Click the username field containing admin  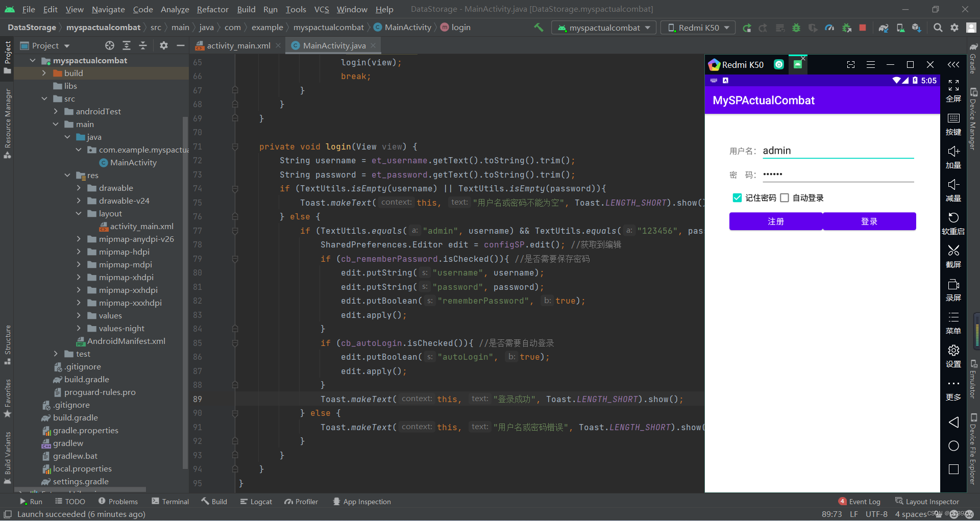tap(838, 151)
